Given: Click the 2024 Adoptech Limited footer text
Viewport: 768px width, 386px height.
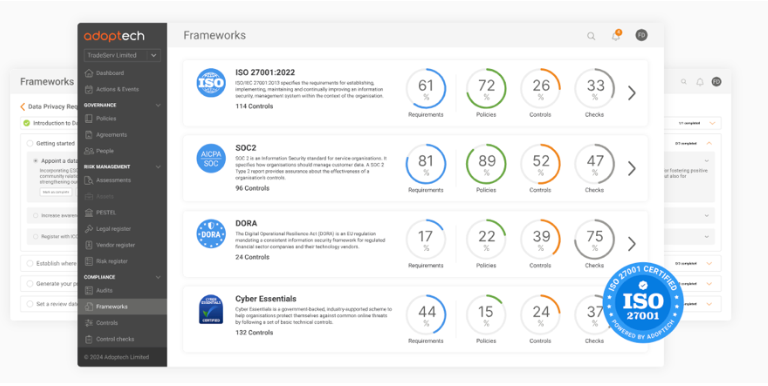Looking at the screenshot, I should coord(117,357).
